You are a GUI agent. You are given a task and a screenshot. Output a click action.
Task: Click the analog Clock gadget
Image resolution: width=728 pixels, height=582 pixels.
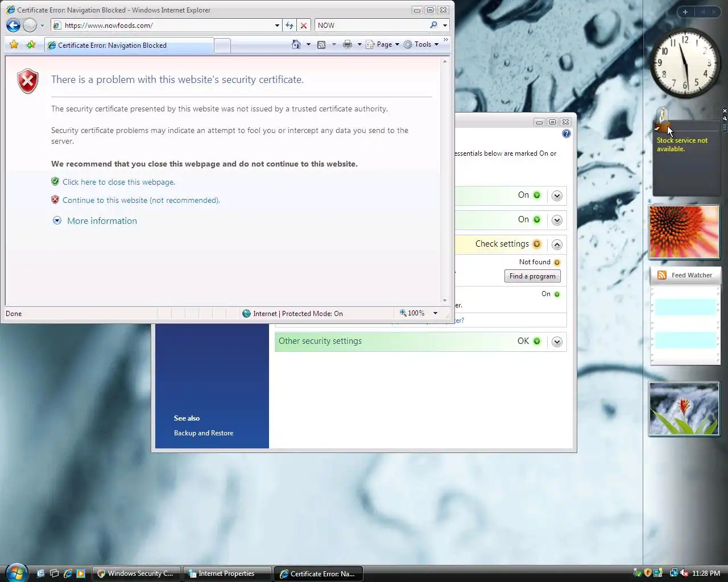click(x=685, y=64)
